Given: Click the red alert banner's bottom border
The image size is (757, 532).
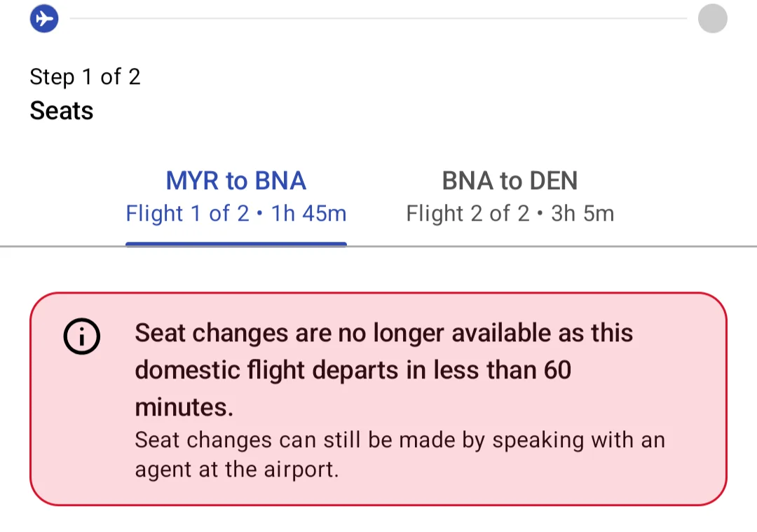Looking at the screenshot, I should (x=378, y=505).
